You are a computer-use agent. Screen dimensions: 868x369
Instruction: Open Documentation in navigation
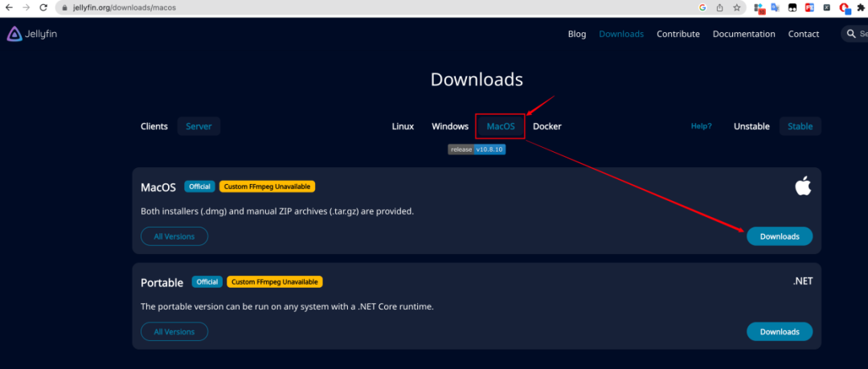pos(744,35)
